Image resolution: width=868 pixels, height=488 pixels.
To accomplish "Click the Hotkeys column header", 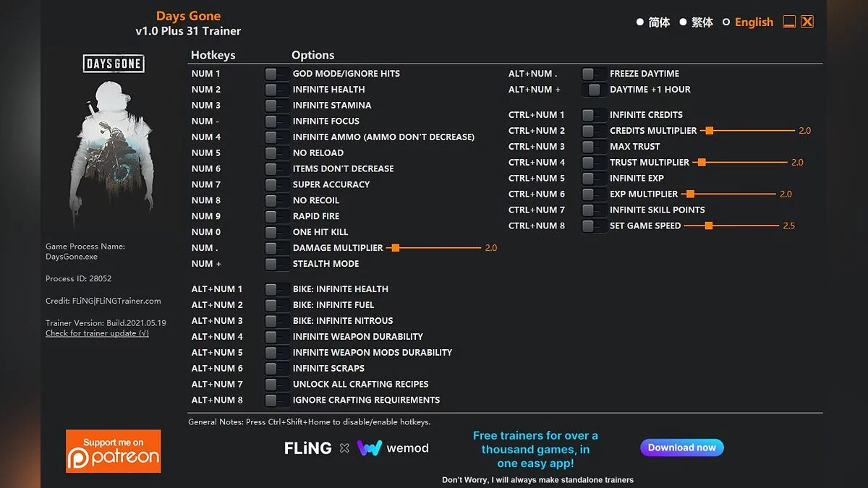I will click(213, 55).
